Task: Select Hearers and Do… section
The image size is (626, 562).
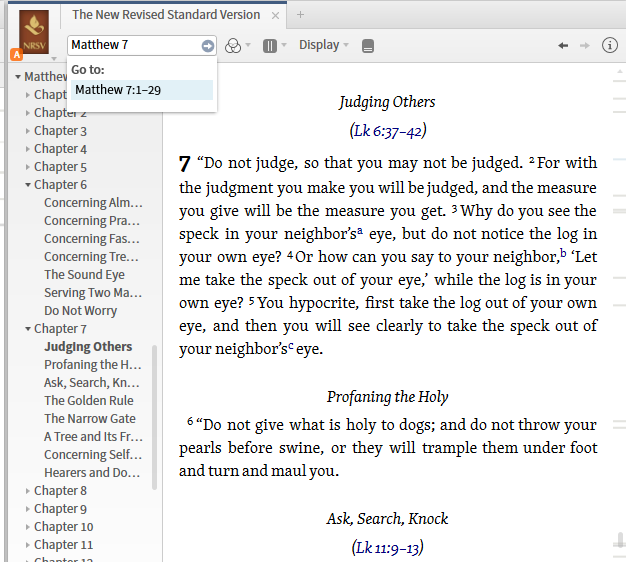Action: (x=92, y=472)
